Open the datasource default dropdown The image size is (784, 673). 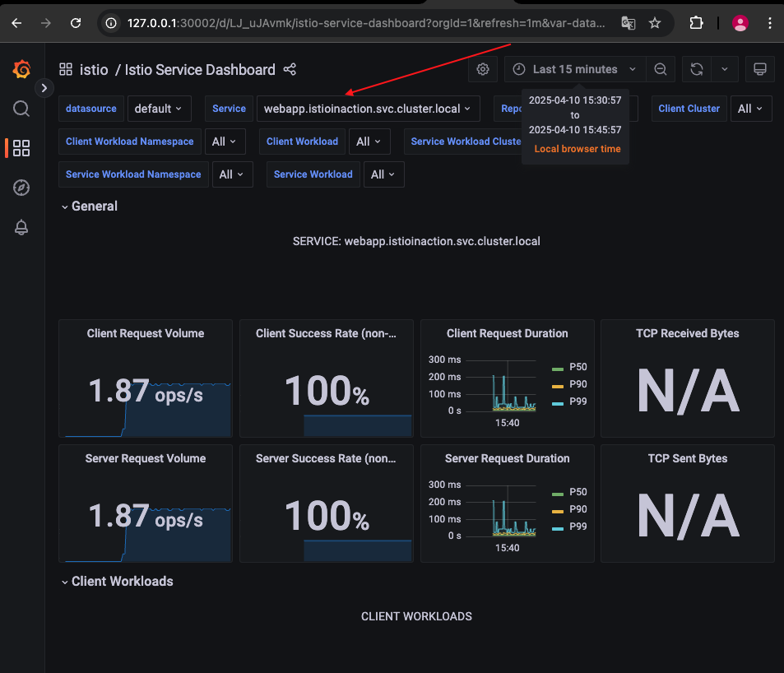point(159,109)
